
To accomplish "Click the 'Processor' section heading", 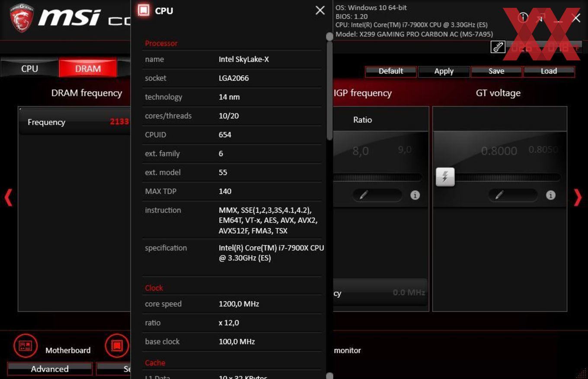I will (x=161, y=43).
